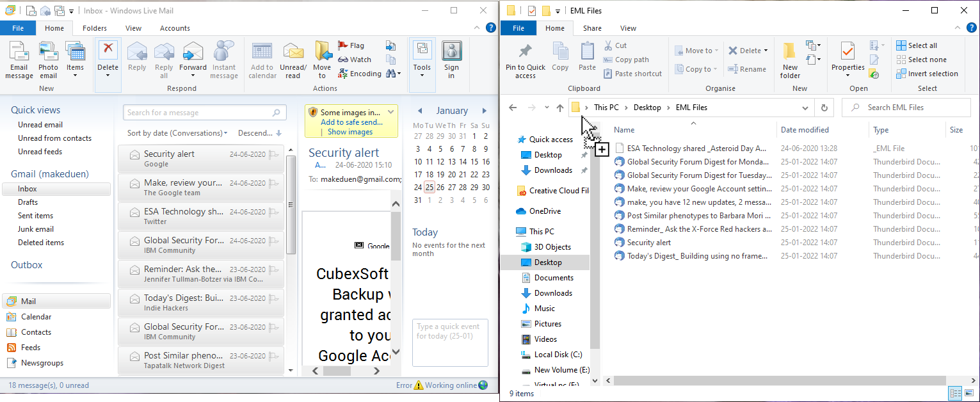Pin to Quick access in File Explorer
Screen dimensions: 980x402
[526, 61]
